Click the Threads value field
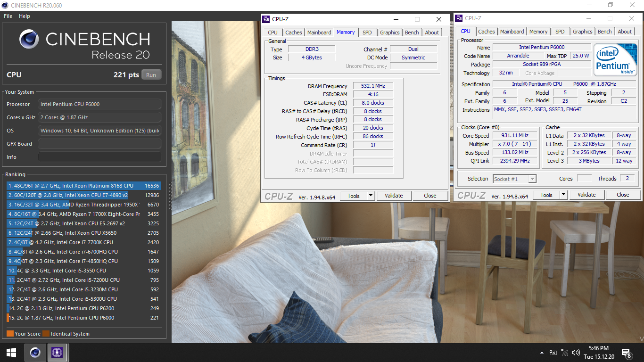This screenshot has height=362, width=644. point(627,178)
